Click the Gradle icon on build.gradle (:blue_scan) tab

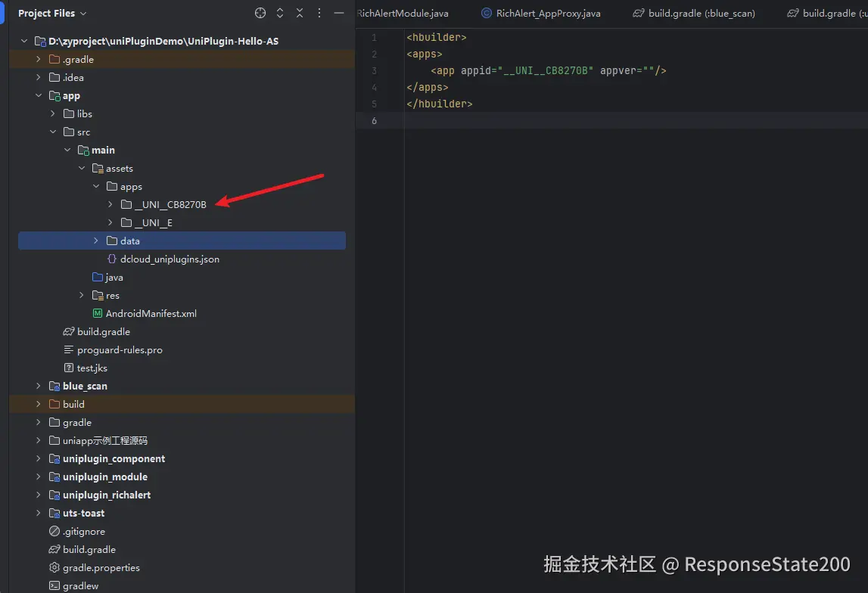[x=638, y=14]
